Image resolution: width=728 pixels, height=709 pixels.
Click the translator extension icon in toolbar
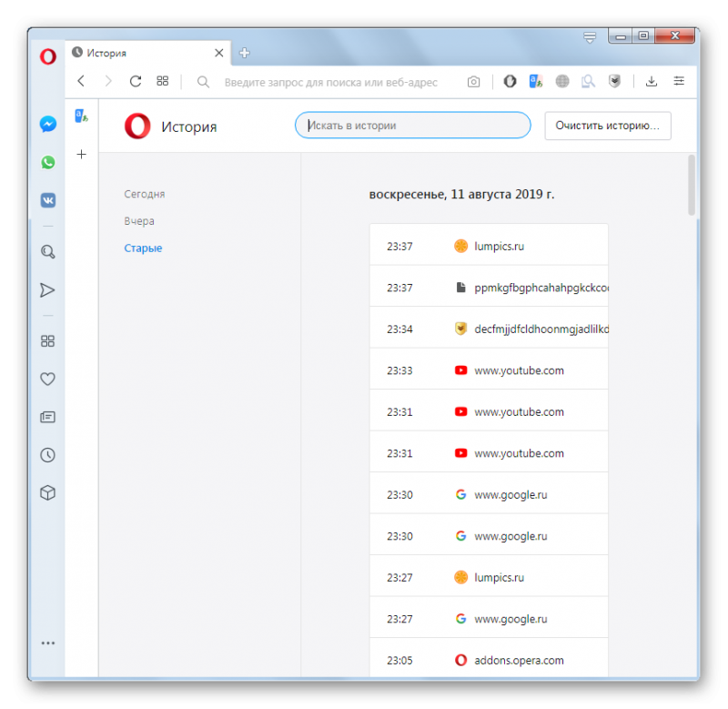536,81
